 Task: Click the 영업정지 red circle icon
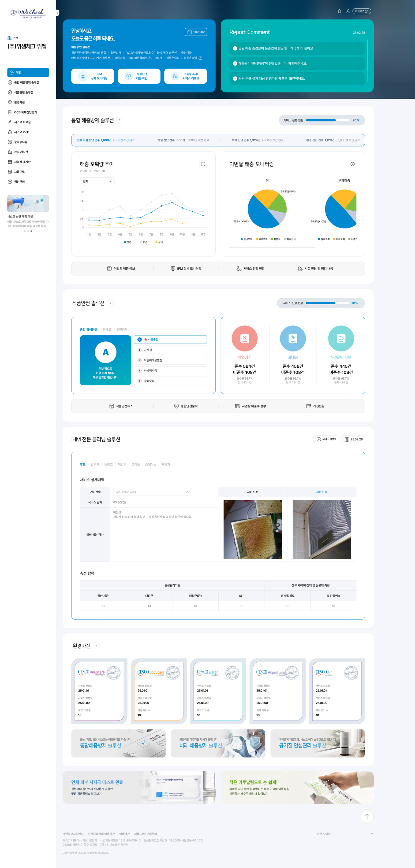(x=244, y=338)
